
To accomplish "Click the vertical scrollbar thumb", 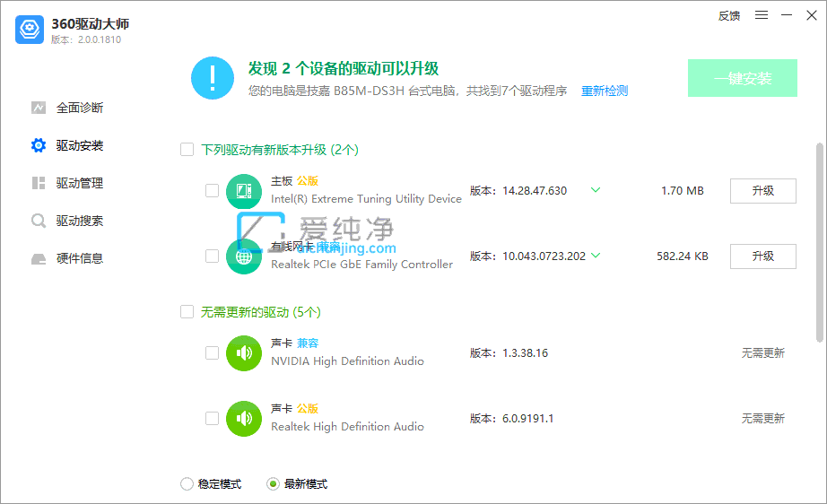I will 819,242.
